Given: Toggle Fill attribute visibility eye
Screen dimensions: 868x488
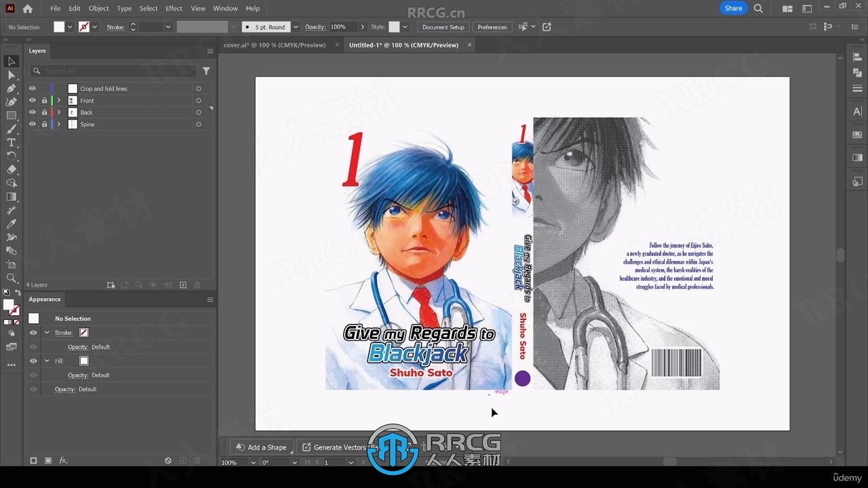Looking at the screenshot, I should point(33,361).
